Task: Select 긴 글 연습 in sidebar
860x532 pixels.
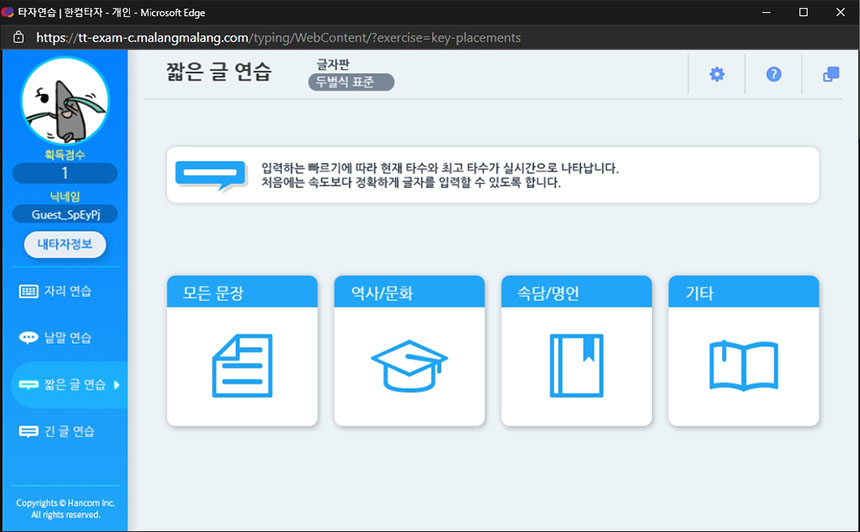Action: 69,431
